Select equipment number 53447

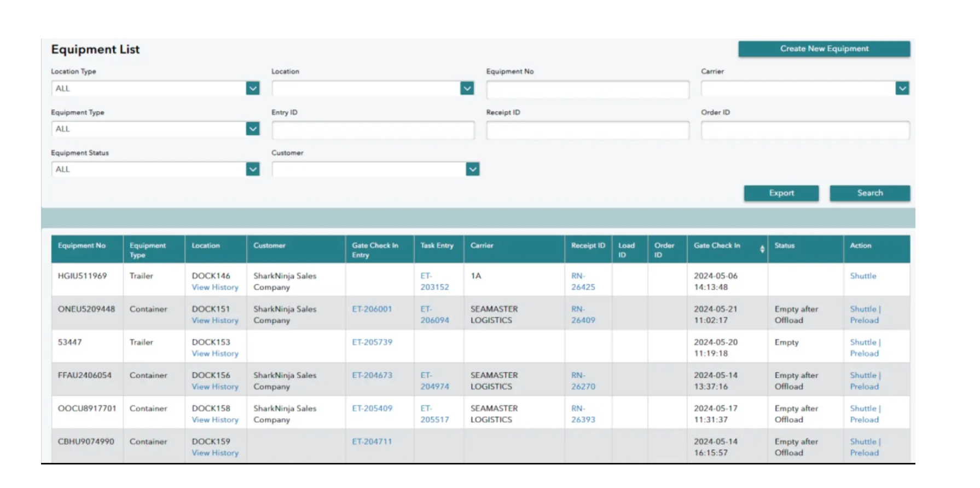tap(69, 342)
